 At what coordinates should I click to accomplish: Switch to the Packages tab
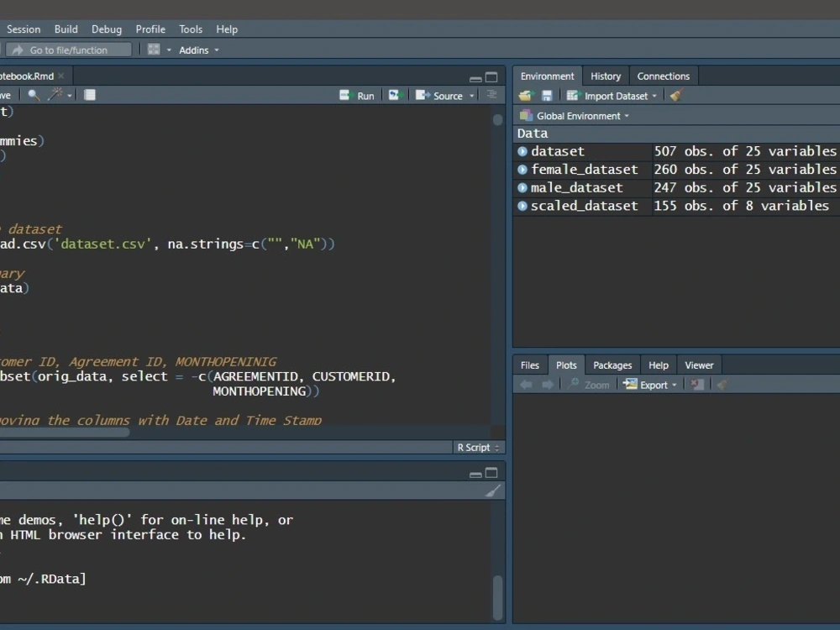[x=612, y=365]
